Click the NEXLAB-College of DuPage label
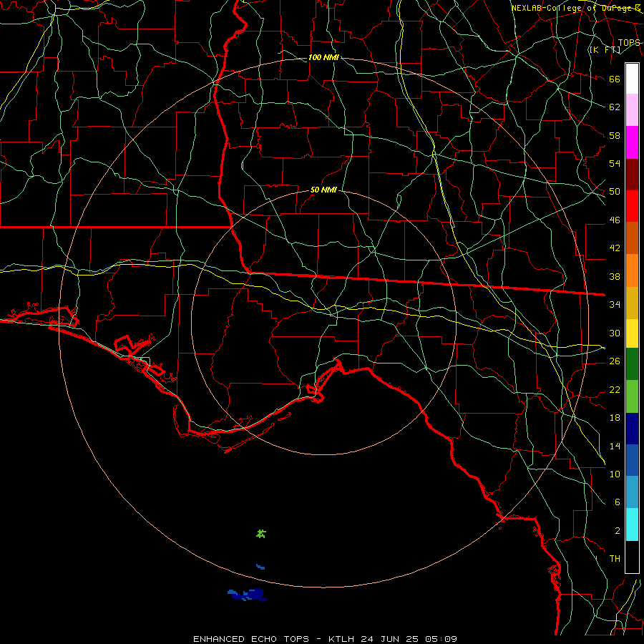The image size is (644, 644). [575, 8]
